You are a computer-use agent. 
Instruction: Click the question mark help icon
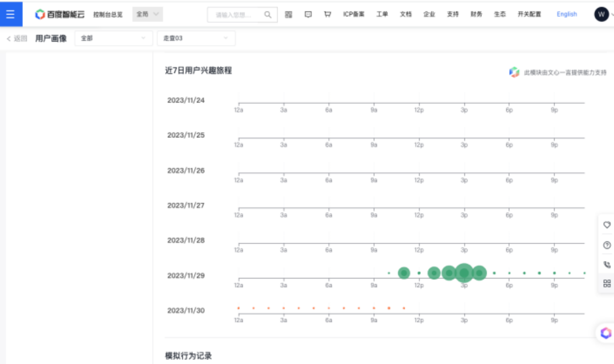click(x=607, y=245)
